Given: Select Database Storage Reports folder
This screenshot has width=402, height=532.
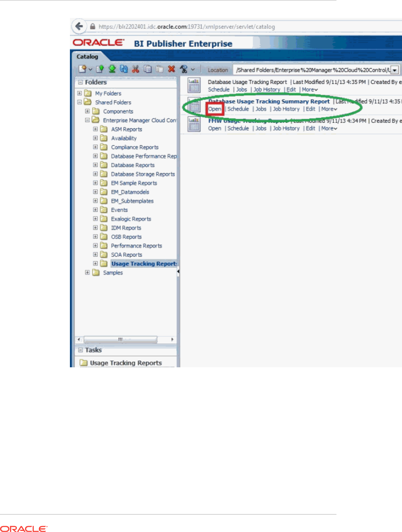Looking at the screenshot, I should point(143,174).
